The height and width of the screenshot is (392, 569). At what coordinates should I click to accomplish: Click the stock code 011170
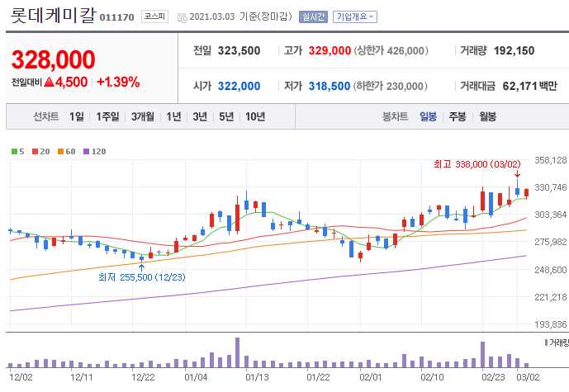point(116,17)
